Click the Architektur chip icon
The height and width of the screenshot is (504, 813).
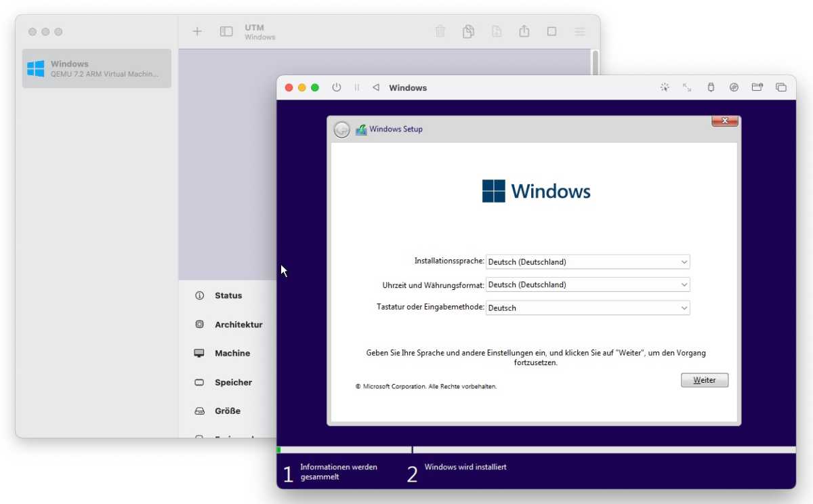coord(199,324)
